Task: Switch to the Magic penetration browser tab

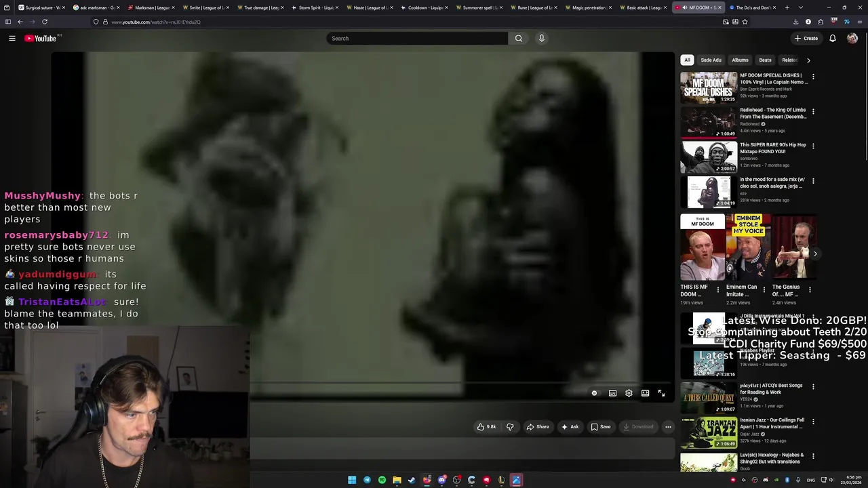Action: [590, 7]
